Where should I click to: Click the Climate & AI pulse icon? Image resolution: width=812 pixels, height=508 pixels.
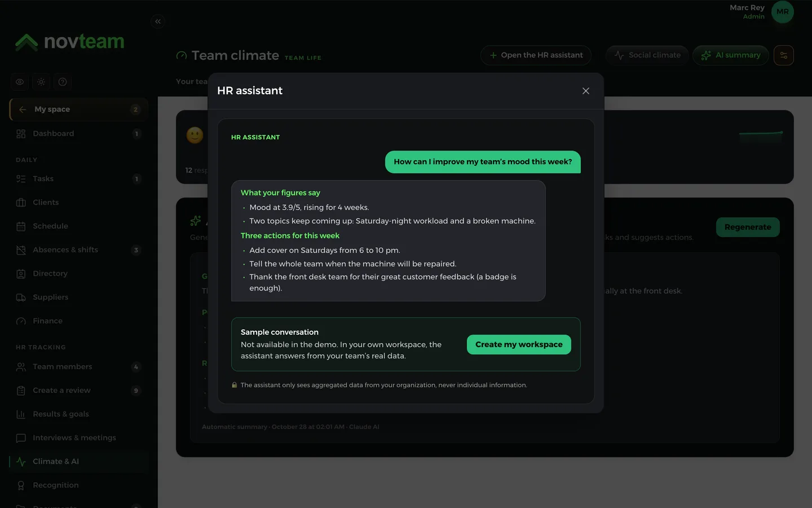click(21, 462)
